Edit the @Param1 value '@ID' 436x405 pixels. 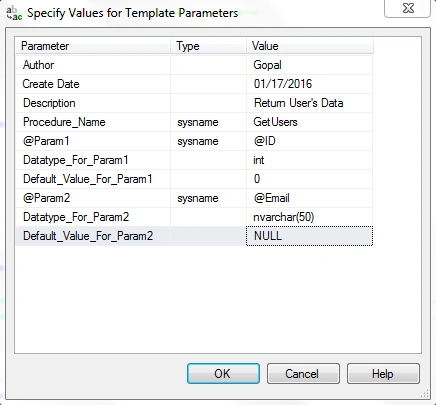(x=309, y=141)
